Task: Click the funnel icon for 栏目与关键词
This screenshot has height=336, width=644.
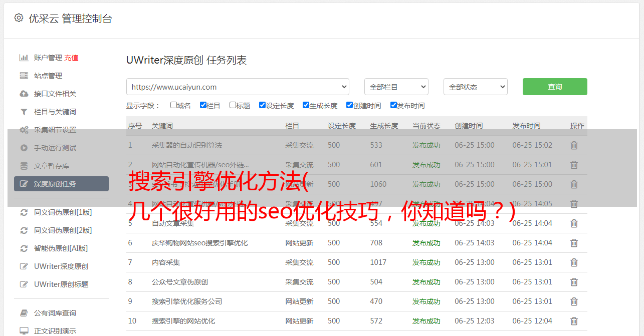Action: [24, 112]
